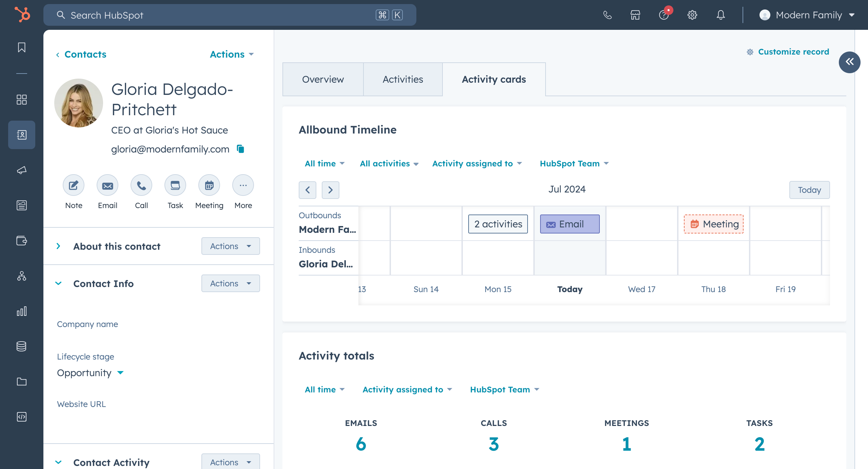The height and width of the screenshot is (469, 868).
Task: Switch to the Activities tab
Action: coord(403,79)
